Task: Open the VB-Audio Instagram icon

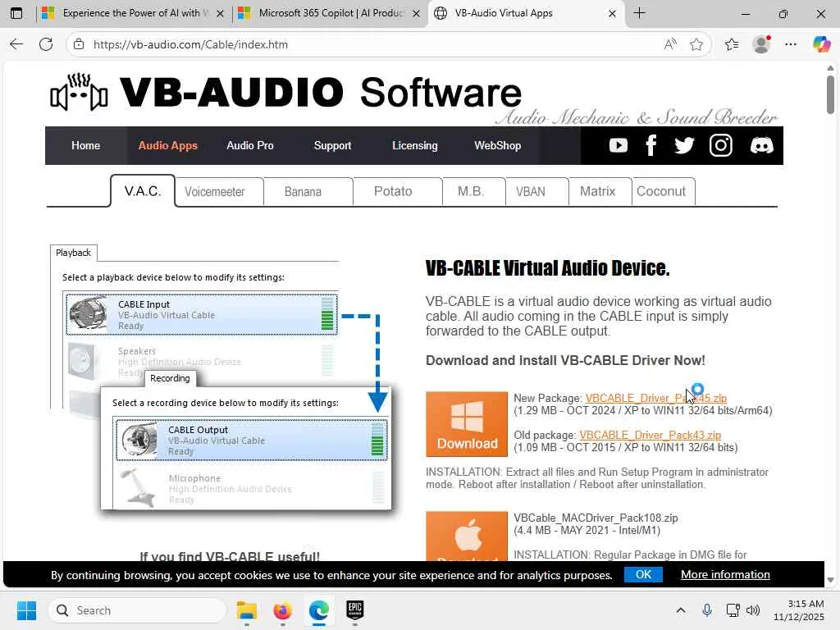Action: pos(720,145)
